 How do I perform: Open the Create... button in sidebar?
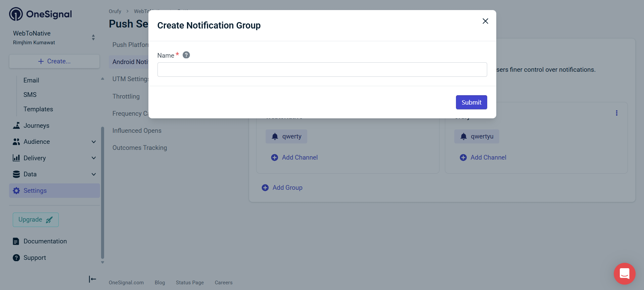pos(54,61)
